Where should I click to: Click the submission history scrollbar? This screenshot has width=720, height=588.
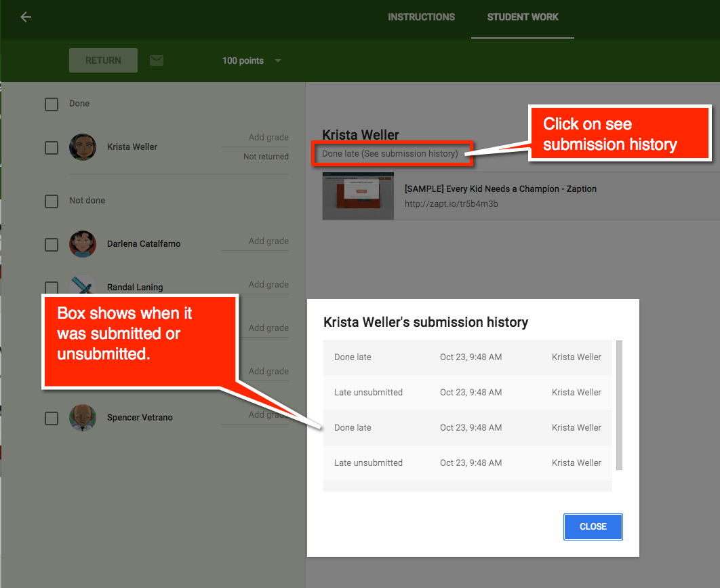pyautogui.click(x=619, y=405)
